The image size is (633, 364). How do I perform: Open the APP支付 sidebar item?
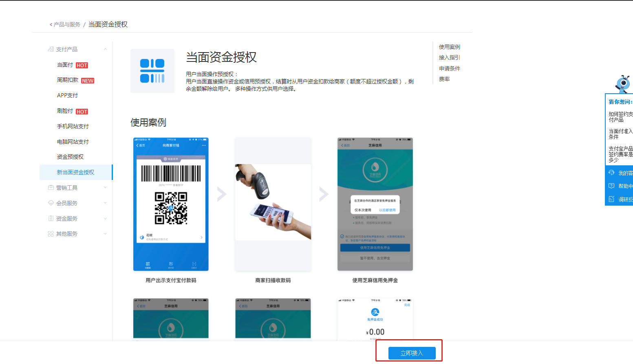67,96
